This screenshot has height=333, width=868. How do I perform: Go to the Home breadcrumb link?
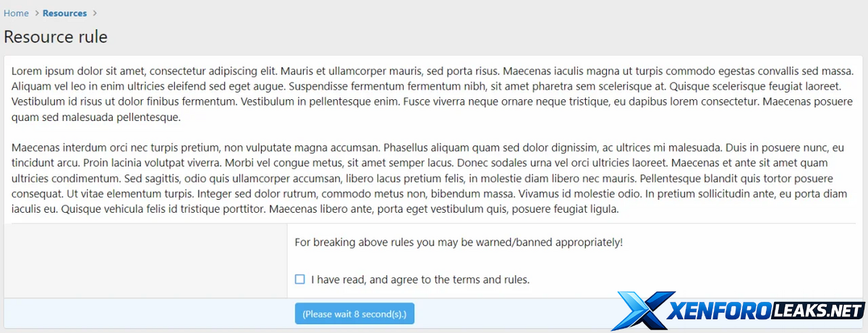click(x=17, y=13)
